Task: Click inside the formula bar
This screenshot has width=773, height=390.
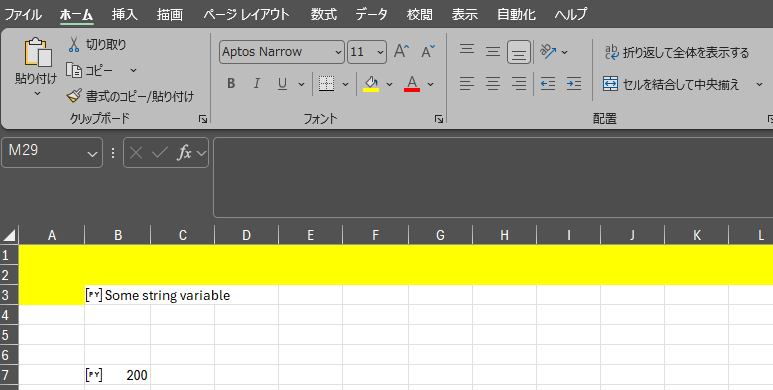Action: (493, 177)
